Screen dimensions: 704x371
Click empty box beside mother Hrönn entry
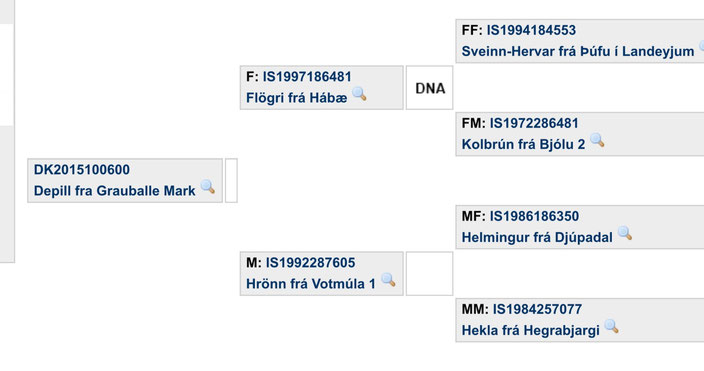[x=430, y=274]
